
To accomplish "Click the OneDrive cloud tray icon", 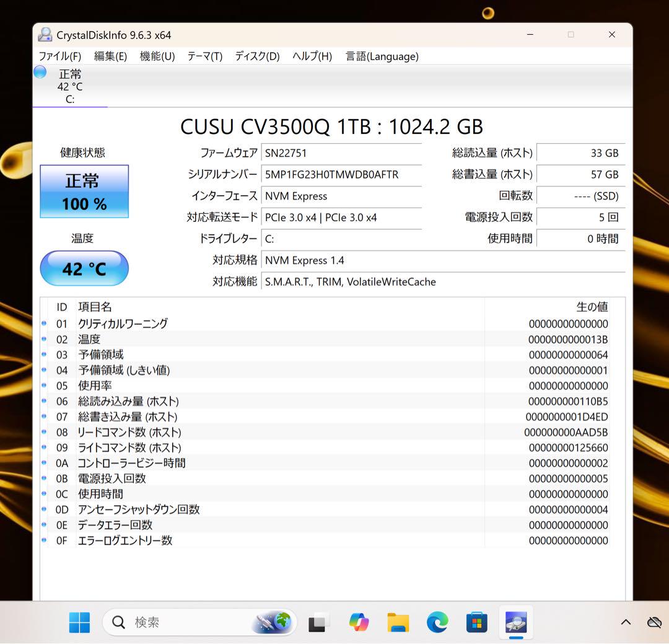I will tap(655, 622).
